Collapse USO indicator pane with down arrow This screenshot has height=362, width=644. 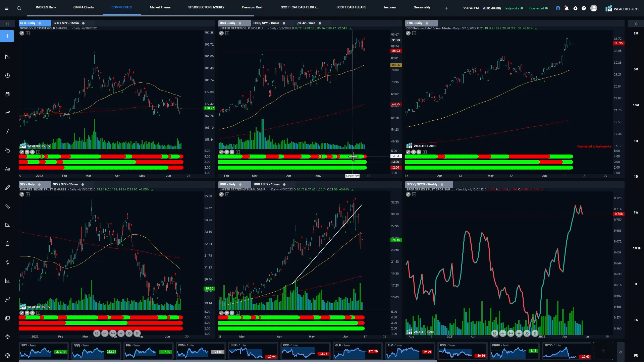coord(226,152)
